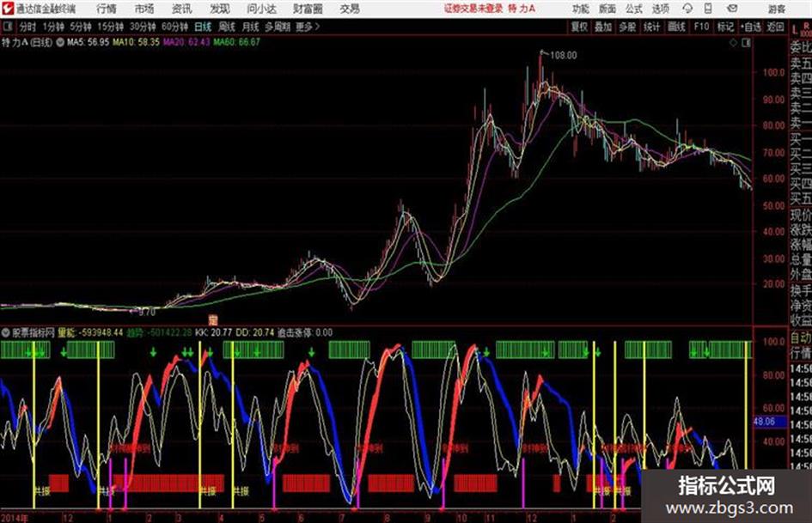This screenshot has height=523, width=812.
Task: Click the red R icon in side panel
Action: pyautogui.click(x=806, y=26)
